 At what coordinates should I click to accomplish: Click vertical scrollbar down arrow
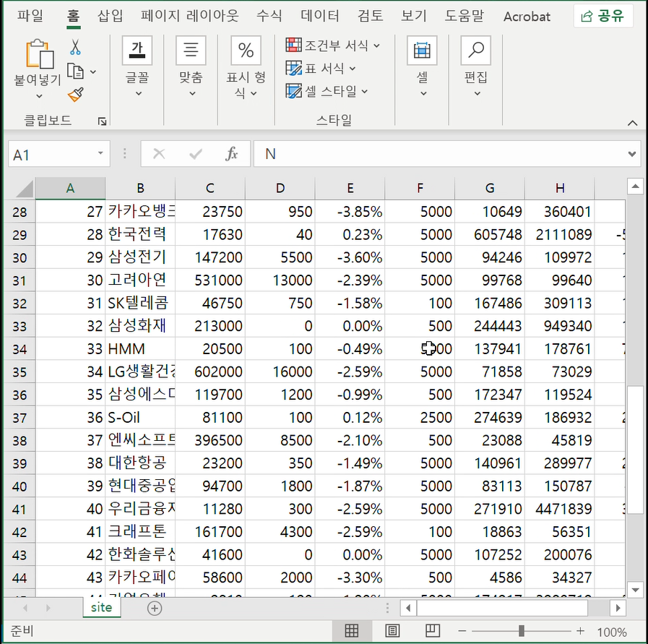635,590
